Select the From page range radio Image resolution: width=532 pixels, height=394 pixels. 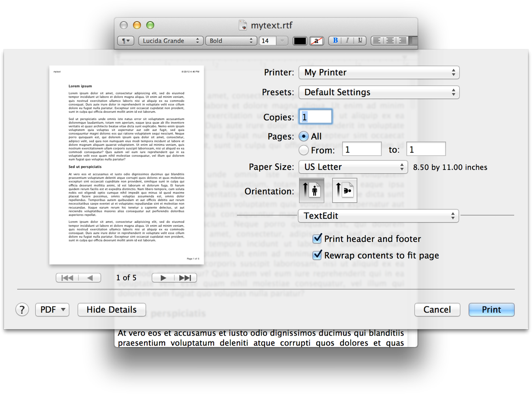point(304,150)
